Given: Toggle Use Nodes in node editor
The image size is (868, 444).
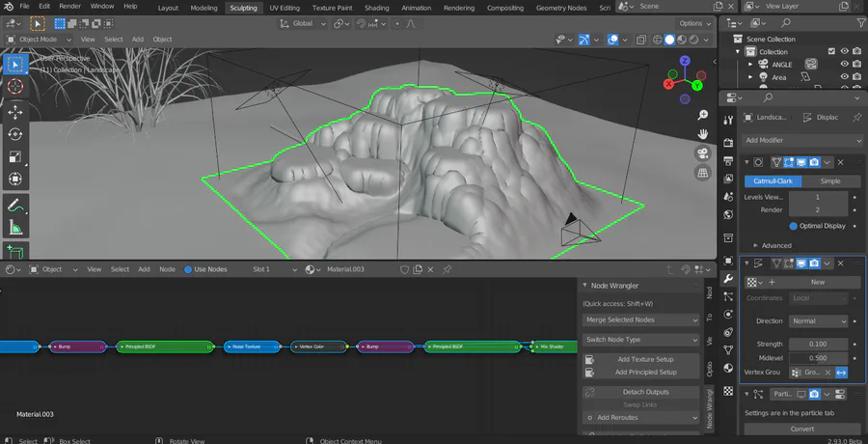Looking at the screenshot, I should pyautogui.click(x=188, y=269).
